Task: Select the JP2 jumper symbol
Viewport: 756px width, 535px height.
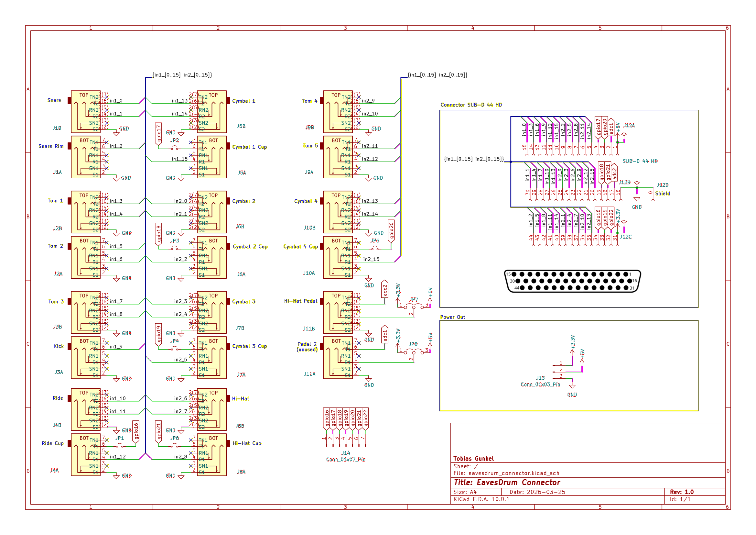Action: [x=175, y=148]
